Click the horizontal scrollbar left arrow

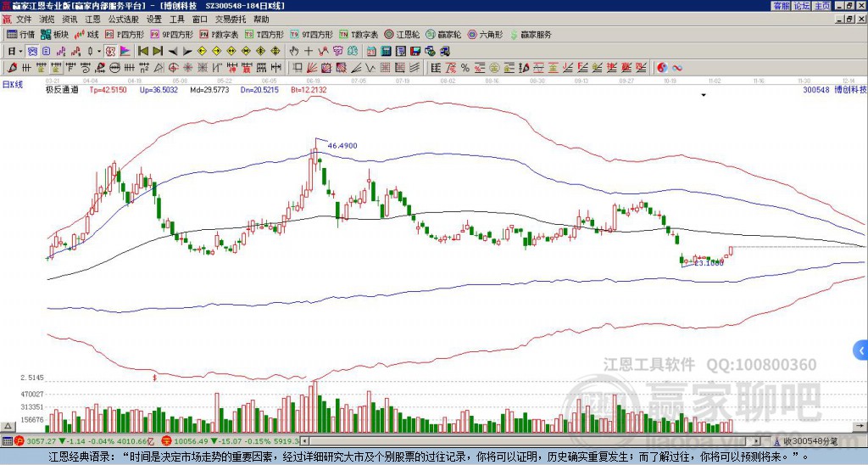tap(305, 441)
